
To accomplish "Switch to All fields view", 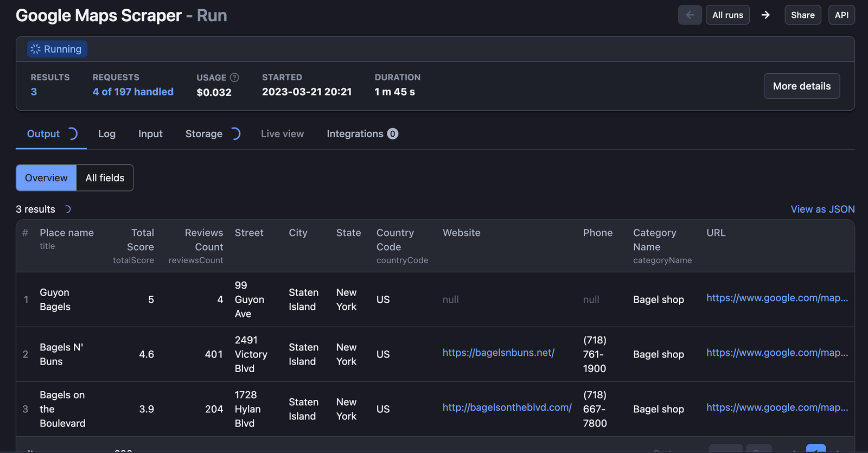I will pos(105,178).
